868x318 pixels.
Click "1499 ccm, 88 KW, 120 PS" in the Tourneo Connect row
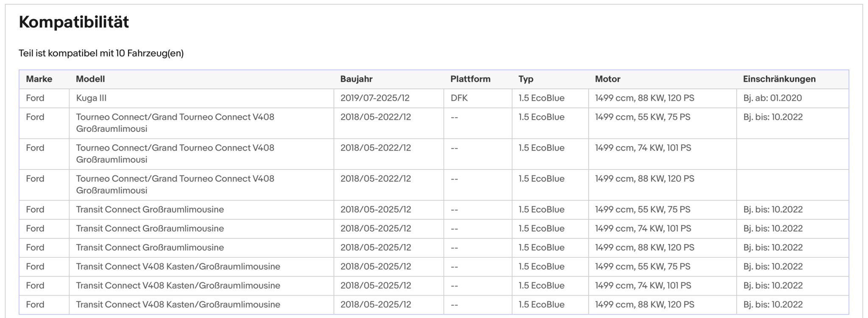[x=645, y=179]
